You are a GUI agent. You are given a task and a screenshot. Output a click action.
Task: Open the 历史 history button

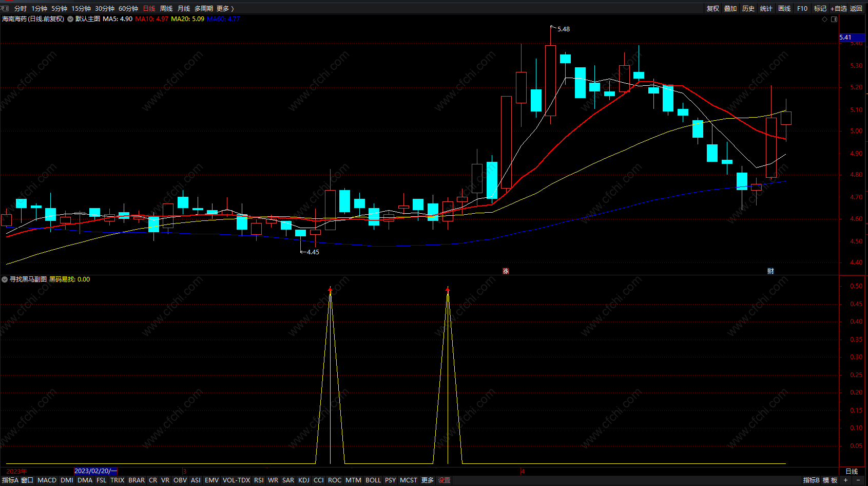coord(748,8)
